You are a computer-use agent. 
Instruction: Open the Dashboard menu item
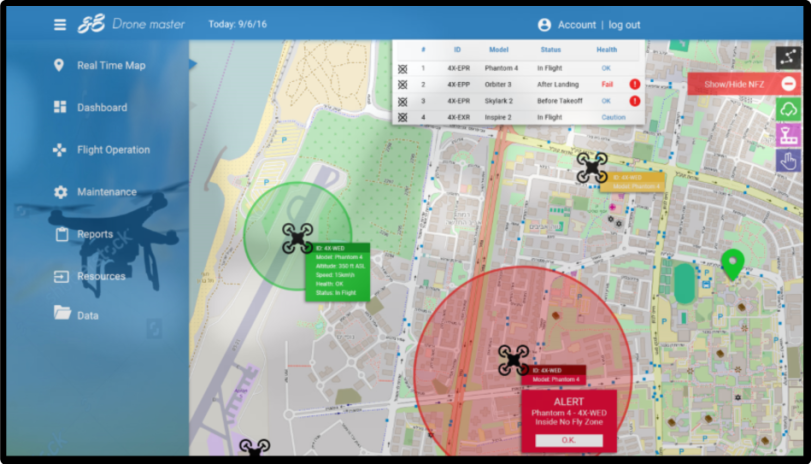[x=102, y=108]
